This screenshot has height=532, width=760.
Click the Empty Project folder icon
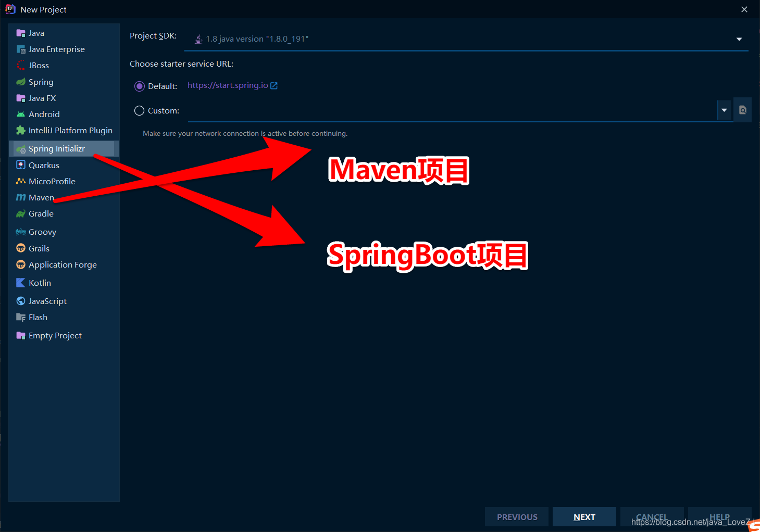click(x=21, y=336)
